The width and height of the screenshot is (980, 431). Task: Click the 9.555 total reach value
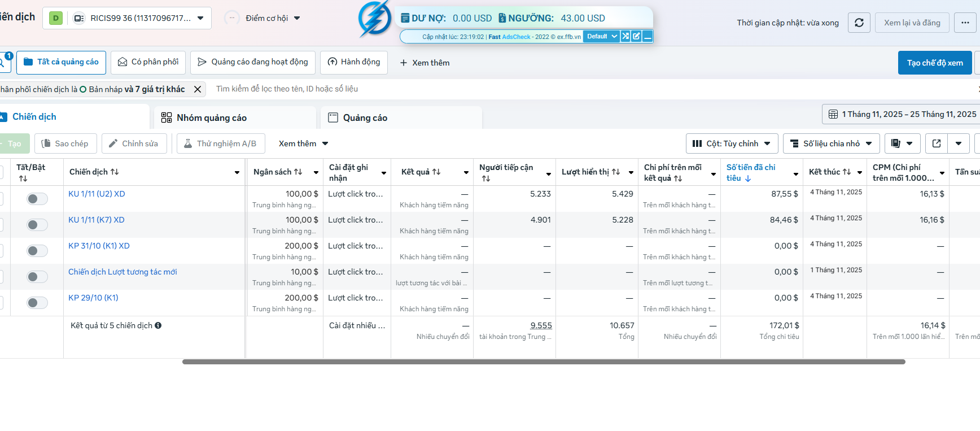click(541, 325)
